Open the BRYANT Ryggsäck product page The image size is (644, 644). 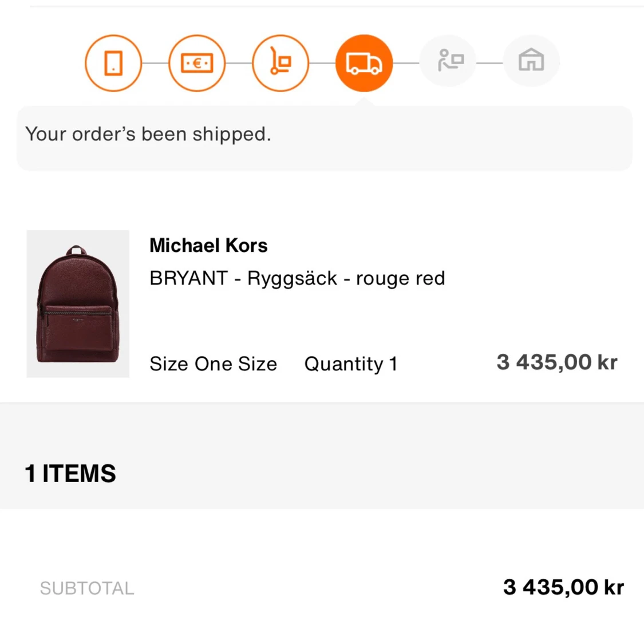coord(297,278)
